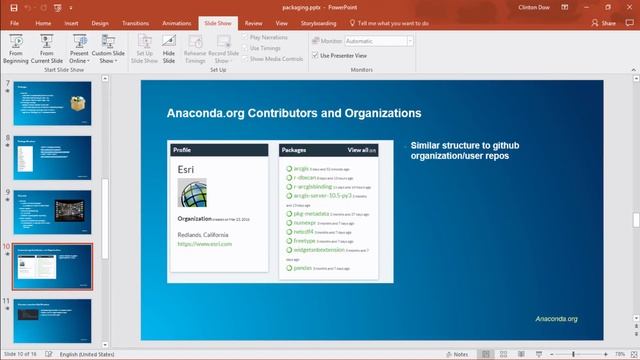Image resolution: width=640 pixels, height=360 pixels.
Task: Click the Redo icon in Quick Access toolbar
Action: click(43, 7)
